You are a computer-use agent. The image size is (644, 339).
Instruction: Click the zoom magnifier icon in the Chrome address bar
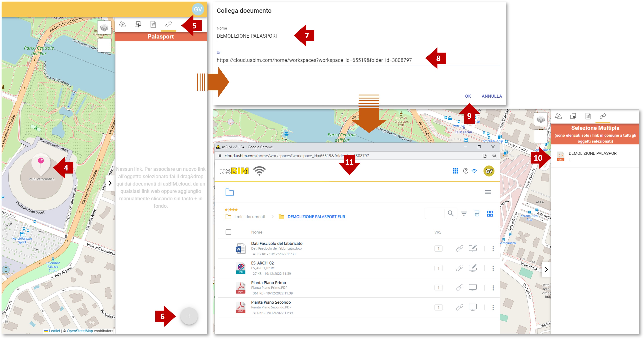pyautogui.click(x=494, y=156)
